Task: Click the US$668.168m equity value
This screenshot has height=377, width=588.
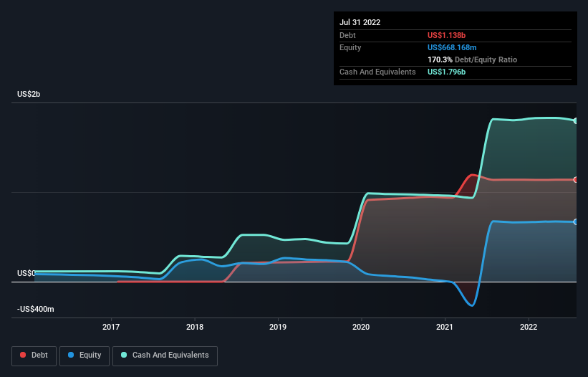Action: point(452,47)
